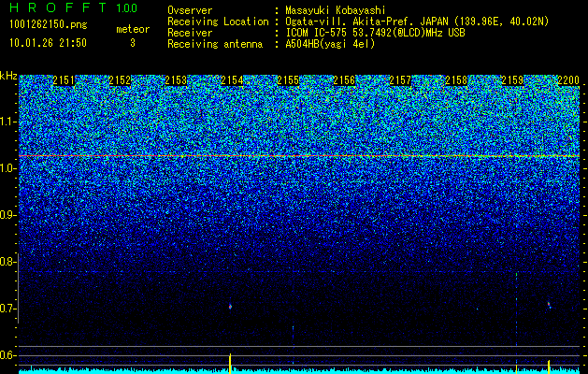Click the 2155 time marker
The image size is (588, 374).
(x=288, y=80)
